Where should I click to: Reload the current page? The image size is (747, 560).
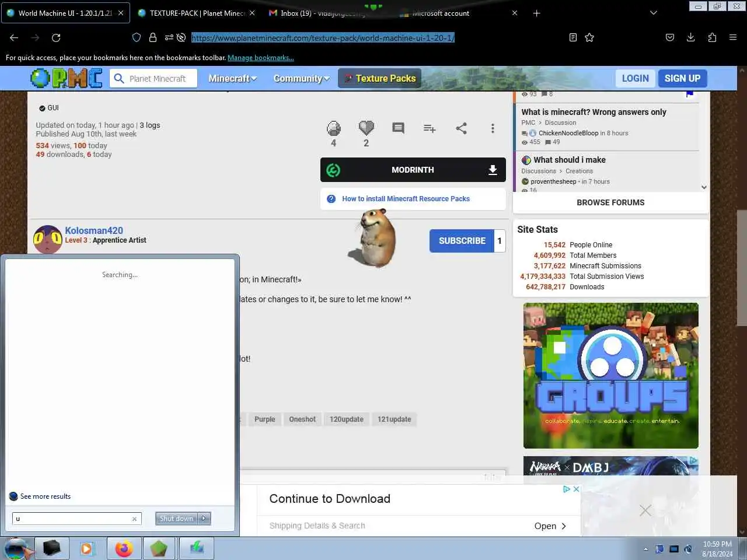[56, 37]
